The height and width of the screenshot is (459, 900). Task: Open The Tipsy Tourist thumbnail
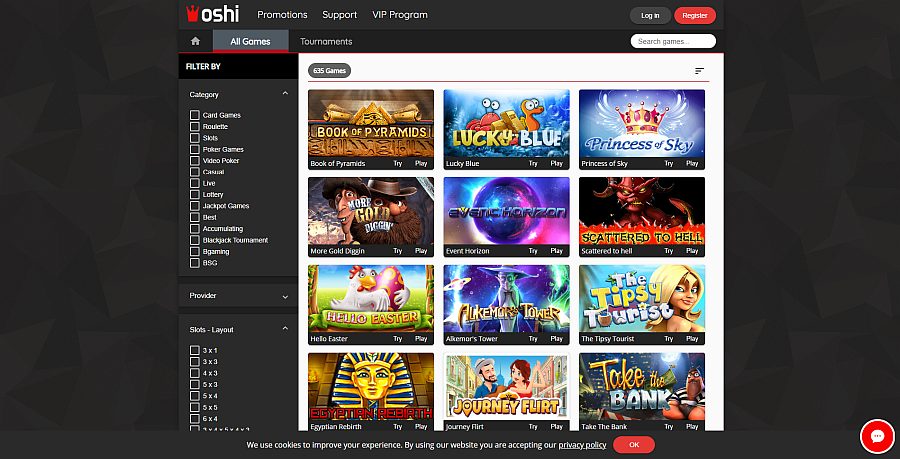[642, 298]
